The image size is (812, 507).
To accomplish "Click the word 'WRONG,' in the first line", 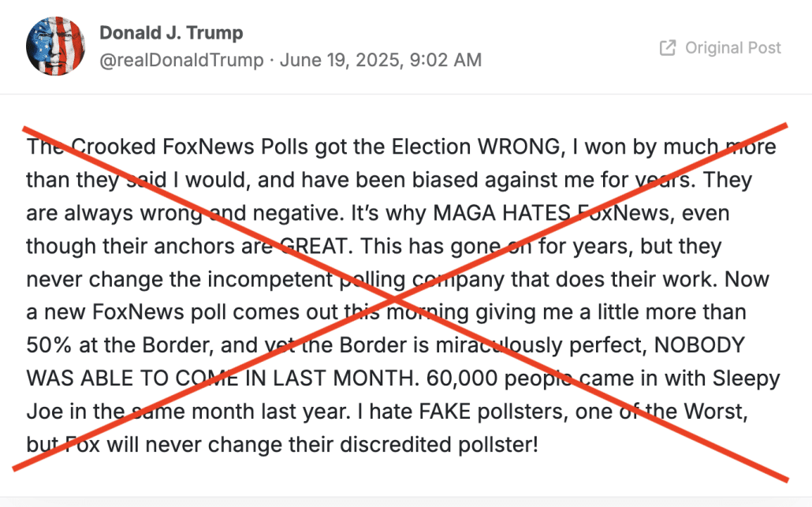I will pos(521,147).
